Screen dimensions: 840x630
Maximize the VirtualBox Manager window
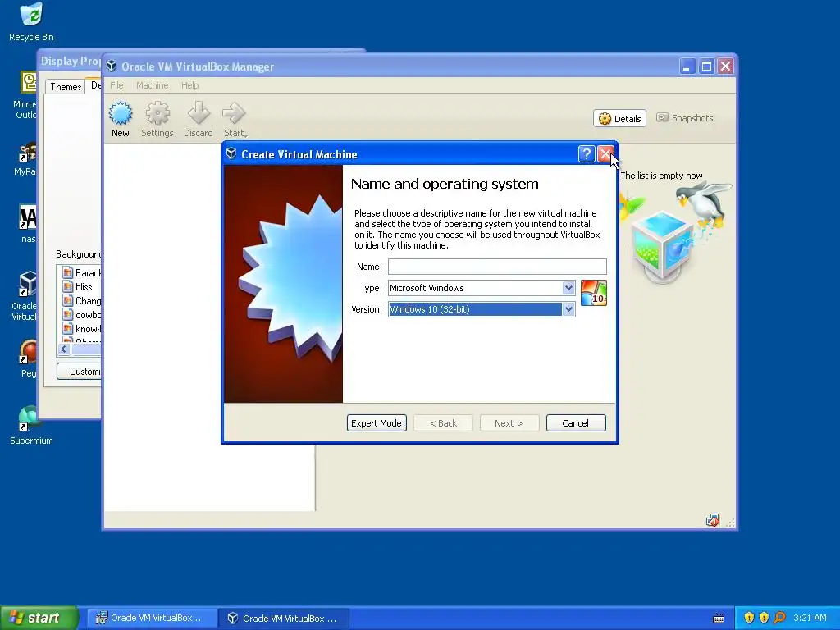706,66
